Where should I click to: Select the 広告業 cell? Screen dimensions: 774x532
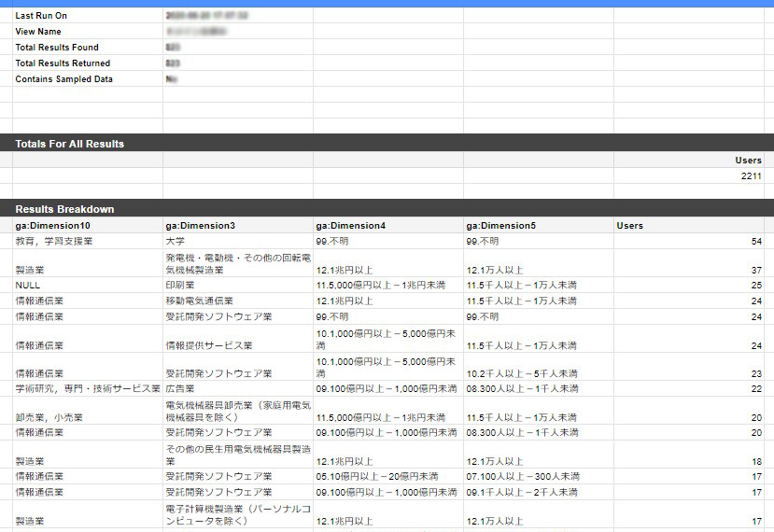238,388
